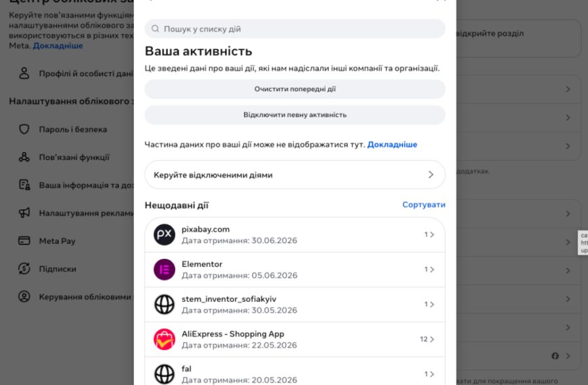Expand pixabay.com entry chevron
Screen dimensions: 588x385
pos(432,234)
